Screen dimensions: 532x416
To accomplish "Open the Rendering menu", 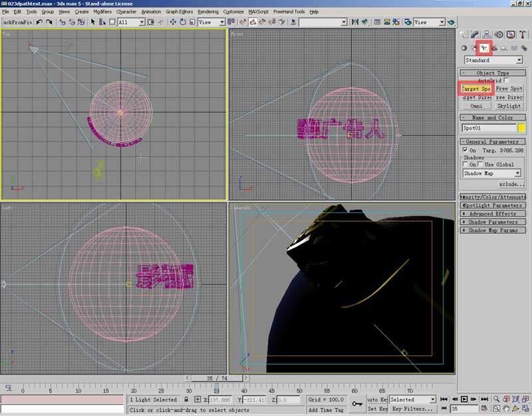I will pos(207,11).
